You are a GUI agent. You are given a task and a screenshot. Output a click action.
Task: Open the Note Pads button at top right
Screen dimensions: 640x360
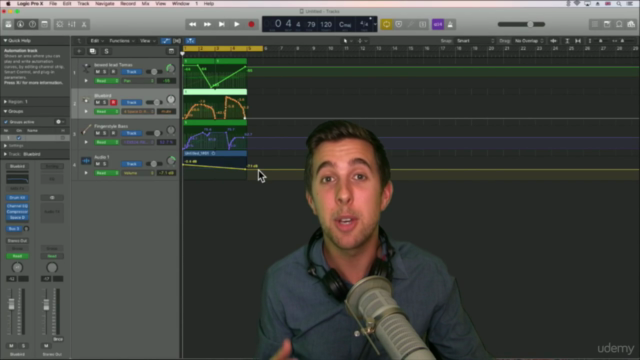pos(607,24)
